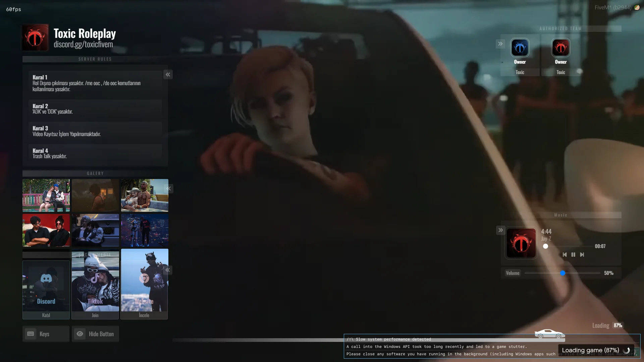Click the Toxic Roleplay server logo
Image resolution: width=644 pixels, height=362 pixels.
tap(35, 38)
